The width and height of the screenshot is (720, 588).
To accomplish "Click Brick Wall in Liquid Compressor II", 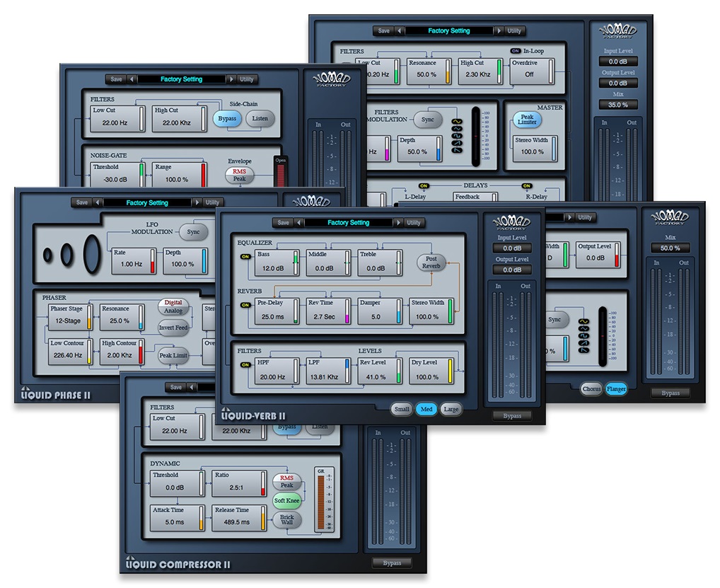I will 286,519.
